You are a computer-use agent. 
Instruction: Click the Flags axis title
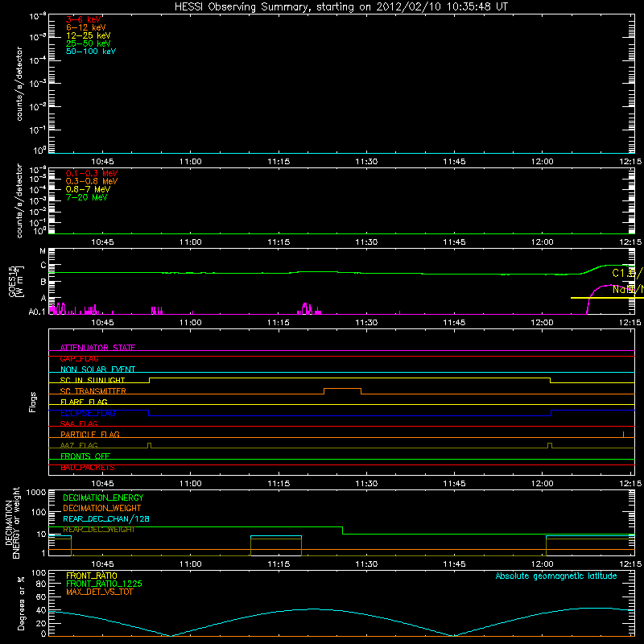[x=33, y=402]
